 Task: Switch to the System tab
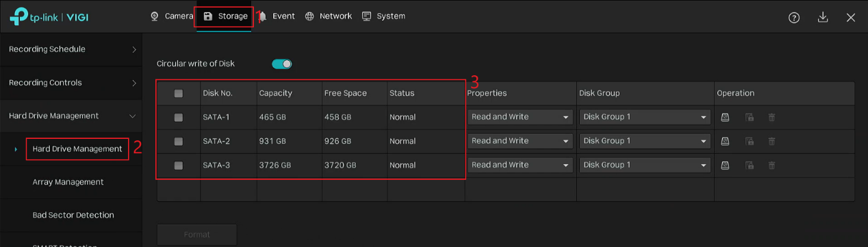(x=383, y=16)
